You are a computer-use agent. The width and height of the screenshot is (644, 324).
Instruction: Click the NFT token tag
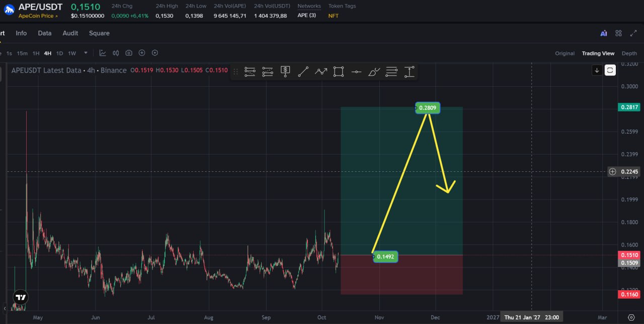(334, 16)
